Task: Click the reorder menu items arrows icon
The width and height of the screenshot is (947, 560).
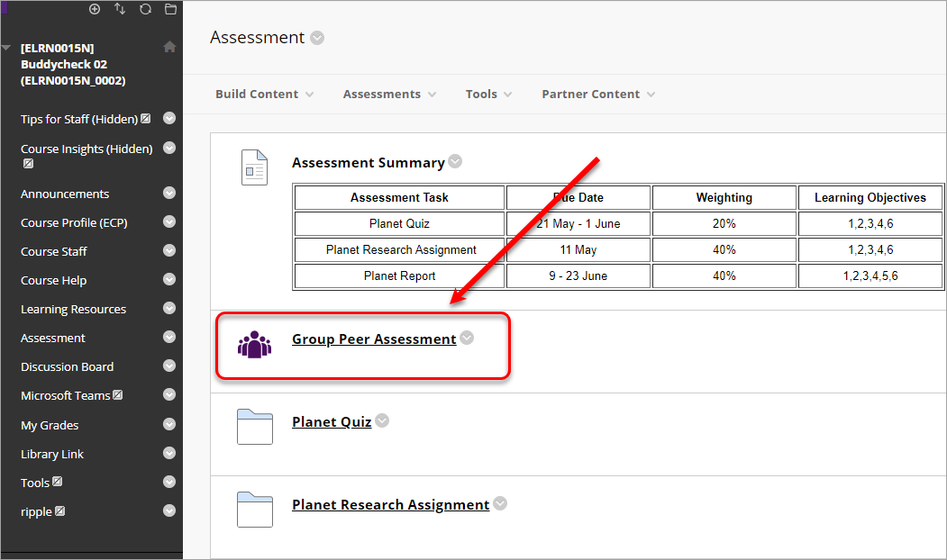Action: tap(120, 9)
